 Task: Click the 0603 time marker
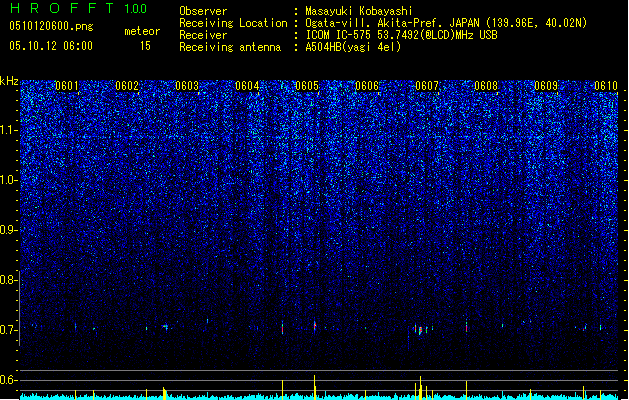pos(187,86)
